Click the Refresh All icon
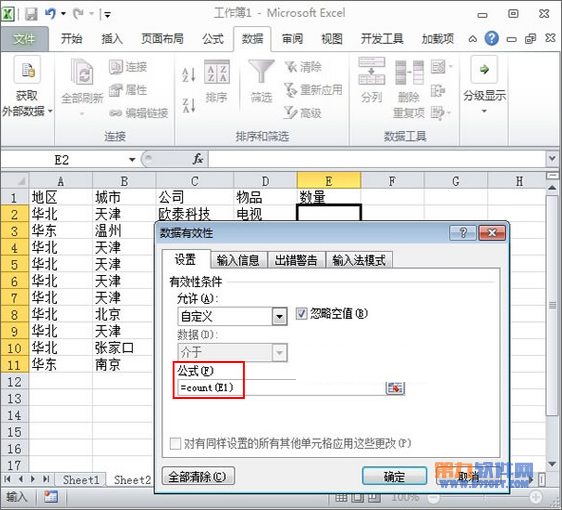The width and height of the screenshot is (562, 510). pos(82,72)
